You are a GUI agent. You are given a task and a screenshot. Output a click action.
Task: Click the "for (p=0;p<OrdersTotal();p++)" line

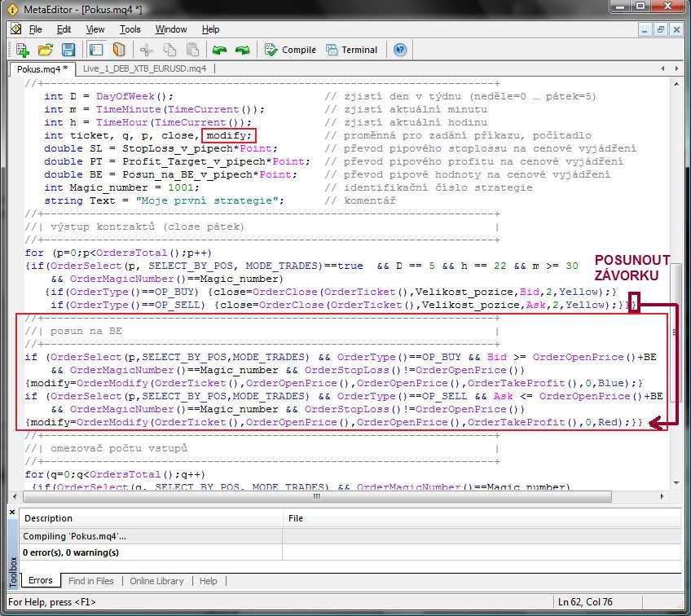click(118, 253)
